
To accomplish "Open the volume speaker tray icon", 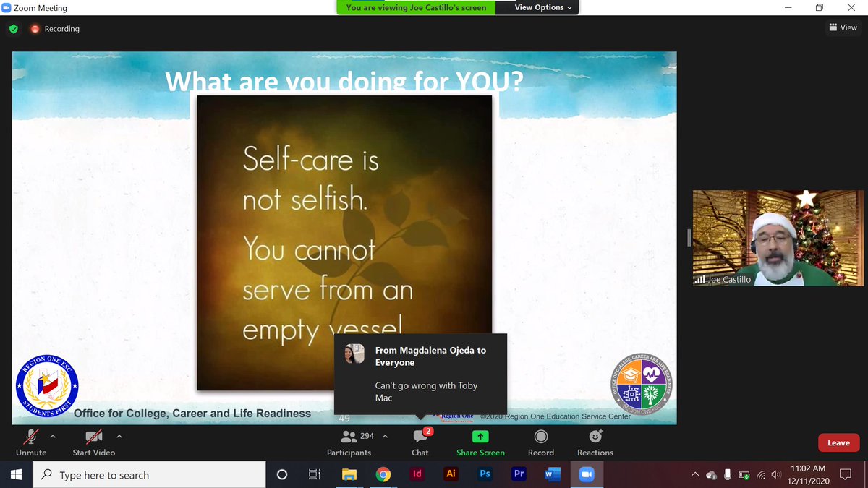I will [x=775, y=475].
